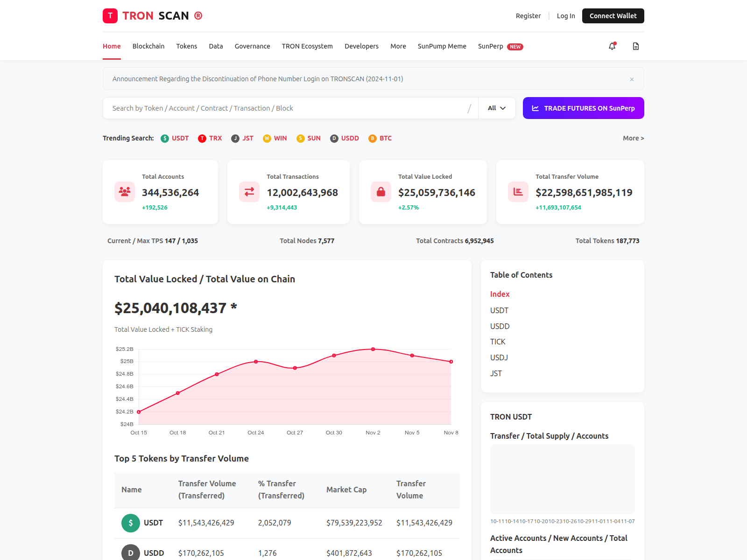The width and height of the screenshot is (747, 560).
Task: Click USDT market cap $79,539,223,952
Action: pos(354,523)
